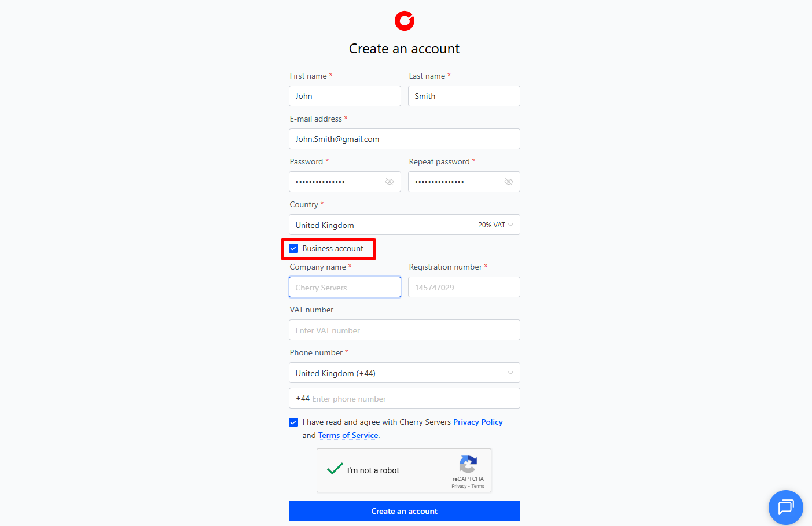The width and height of the screenshot is (812, 526).
Task: Click the I'm not a robot checkmark
Action: [335, 469]
